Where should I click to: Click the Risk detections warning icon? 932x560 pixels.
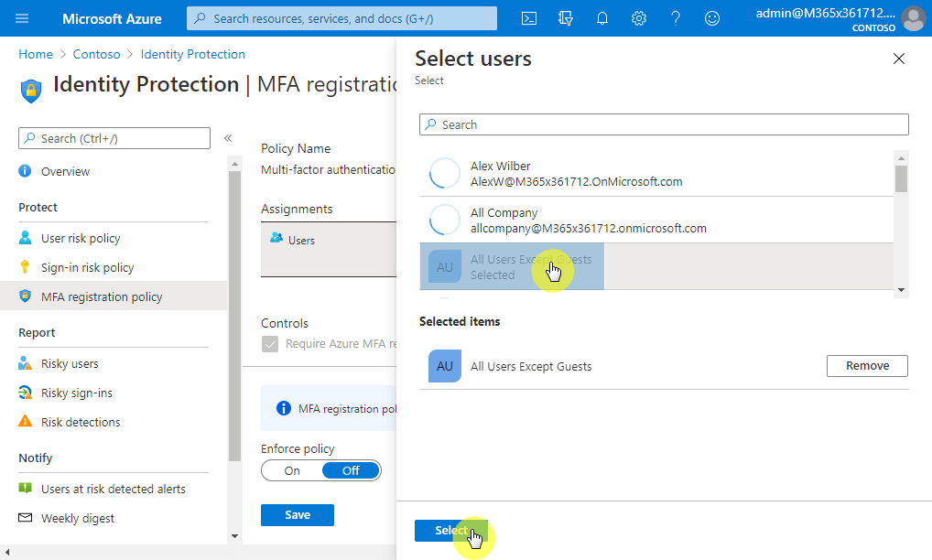(x=25, y=421)
